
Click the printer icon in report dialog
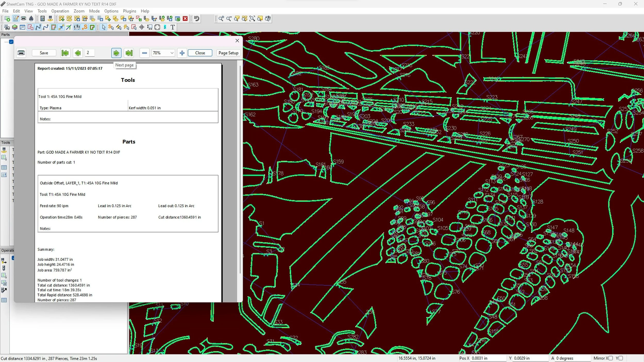point(21,53)
